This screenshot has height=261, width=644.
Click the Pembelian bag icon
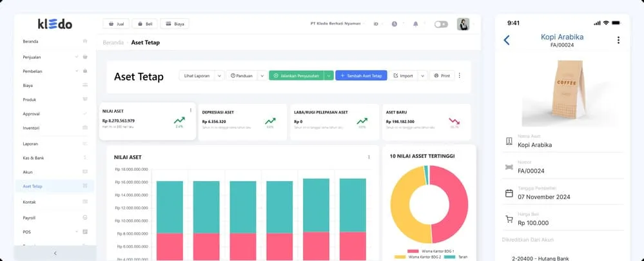[85, 71]
